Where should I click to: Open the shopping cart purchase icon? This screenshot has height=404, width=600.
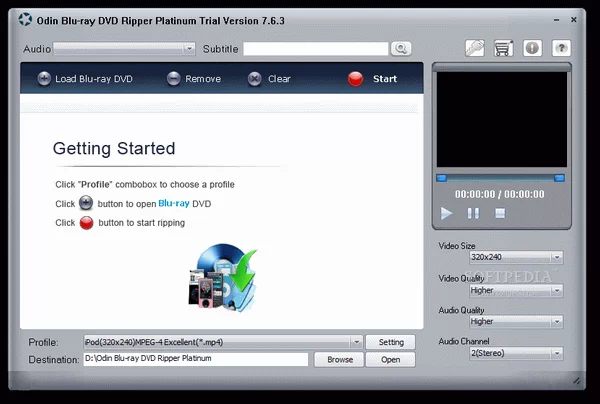[504, 47]
